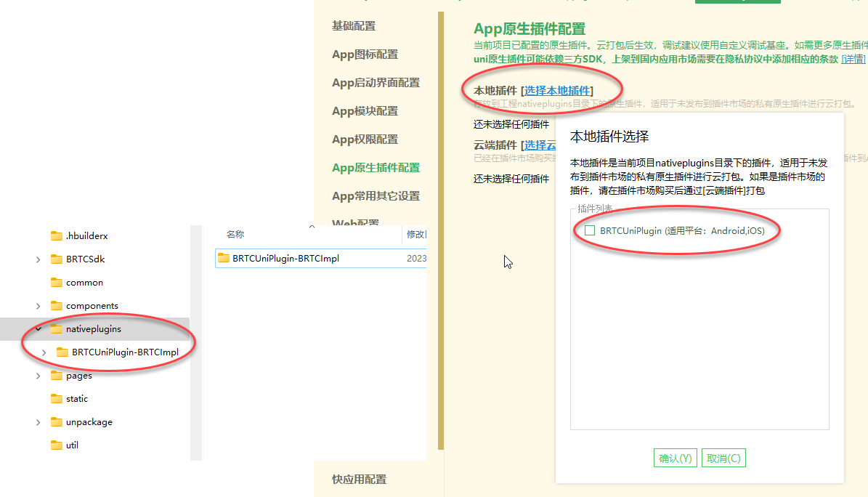Open the 基础配置 section

coord(354,25)
